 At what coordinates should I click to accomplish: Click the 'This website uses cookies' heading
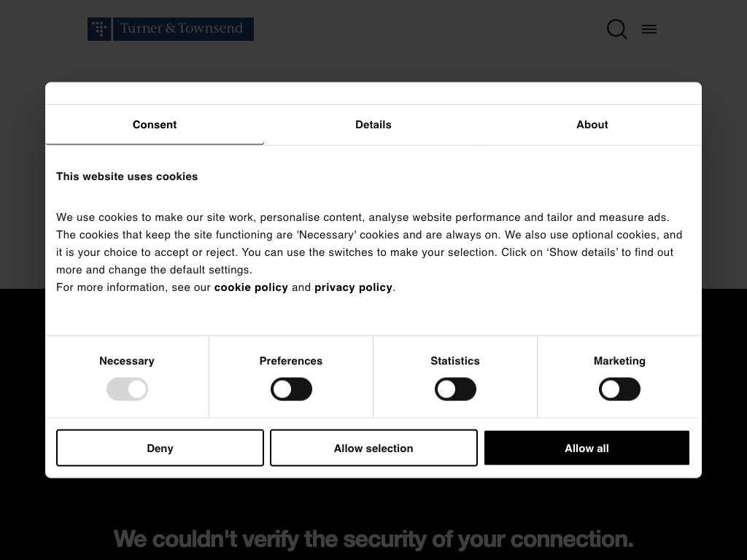point(127,176)
